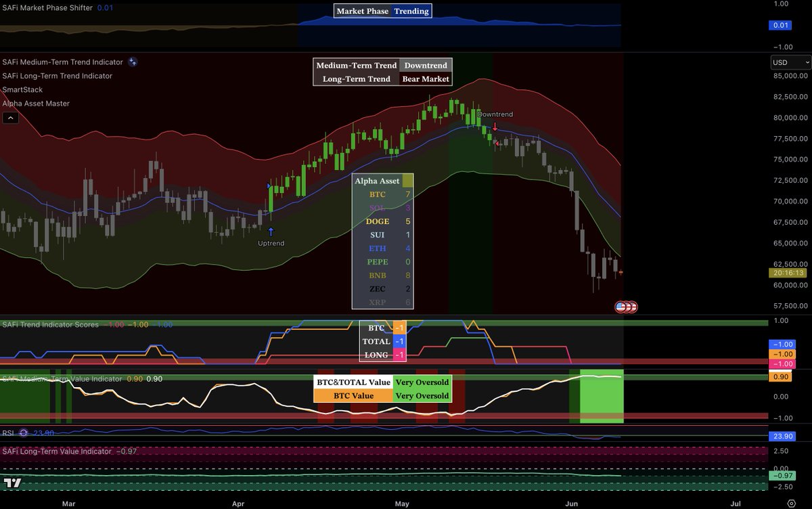Click the round icon next to RSI legend
This screenshot has width=812, height=509.
(24, 433)
